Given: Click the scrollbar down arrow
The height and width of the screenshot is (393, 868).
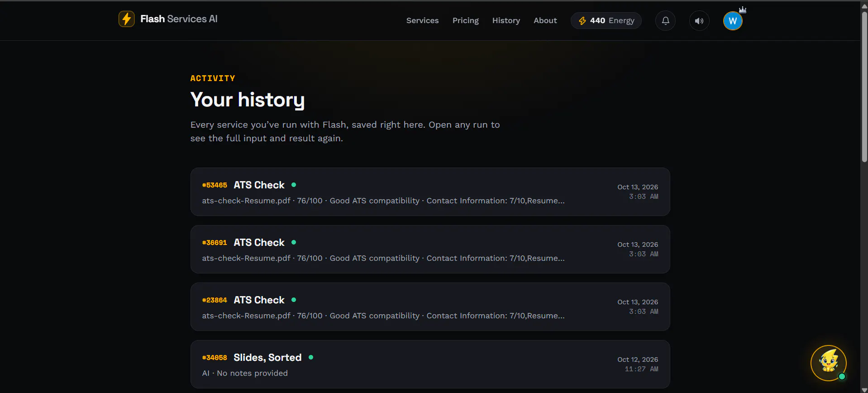Looking at the screenshot, I should (x=864, y=389).
